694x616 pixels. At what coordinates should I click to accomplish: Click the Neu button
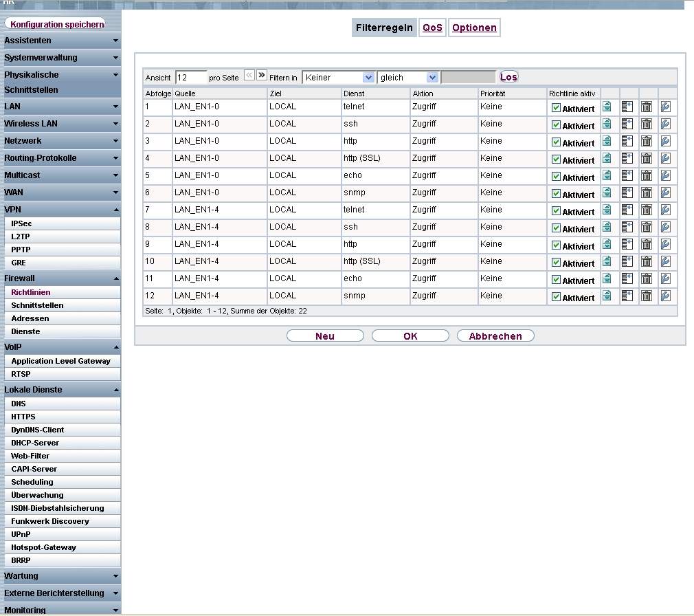pos(325,336)
